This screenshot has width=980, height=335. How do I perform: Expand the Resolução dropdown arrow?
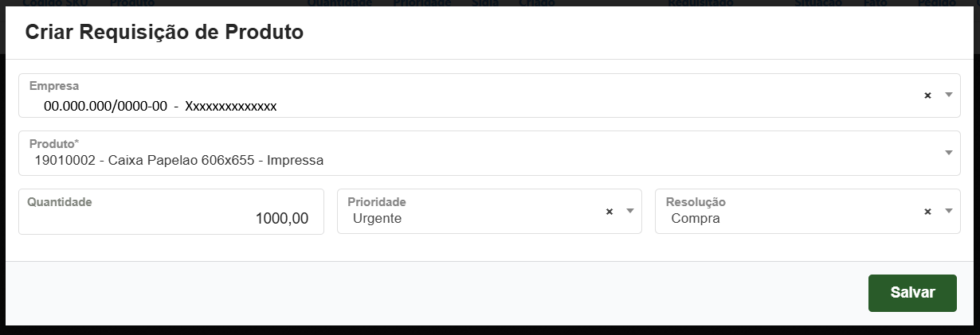(x=948, y=211)
